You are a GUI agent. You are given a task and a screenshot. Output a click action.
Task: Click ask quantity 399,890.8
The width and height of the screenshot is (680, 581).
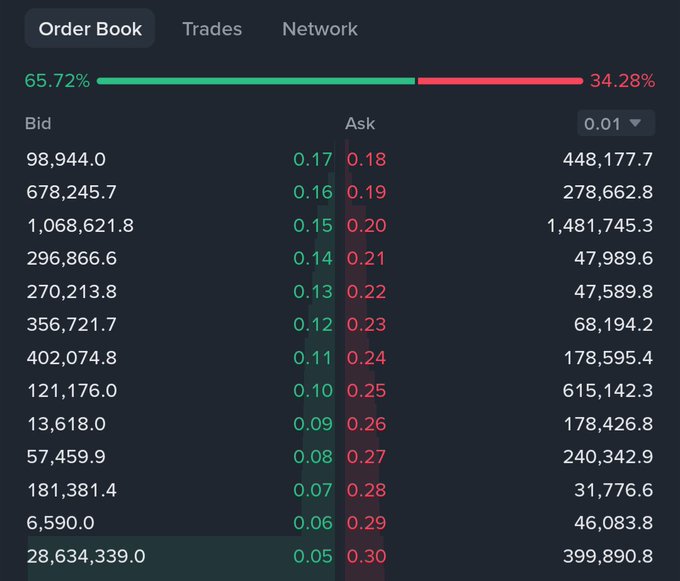point(608,556)
